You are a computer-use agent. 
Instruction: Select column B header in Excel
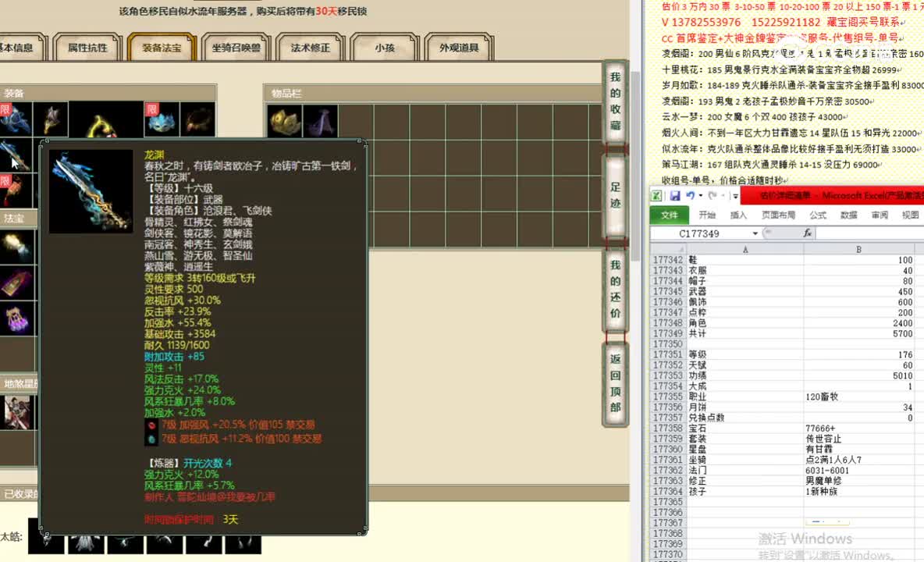click(858, 250)
